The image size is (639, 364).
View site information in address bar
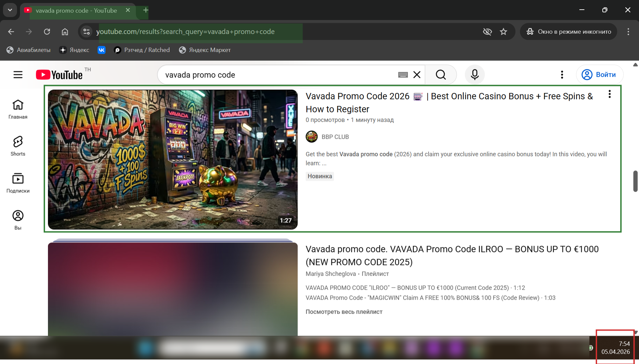coord(87,32)
